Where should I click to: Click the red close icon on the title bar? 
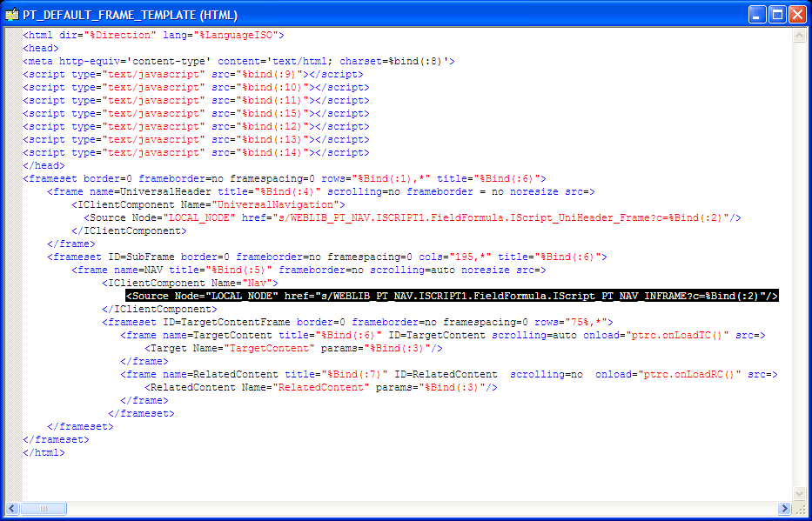coord(796,13)
